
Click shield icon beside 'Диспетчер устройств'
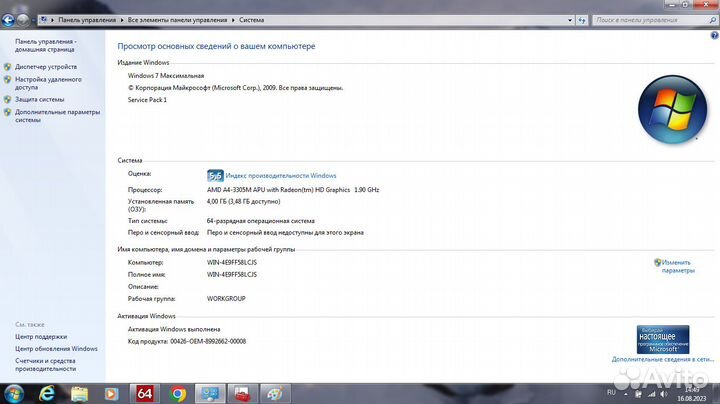click(x=7, y=67)
